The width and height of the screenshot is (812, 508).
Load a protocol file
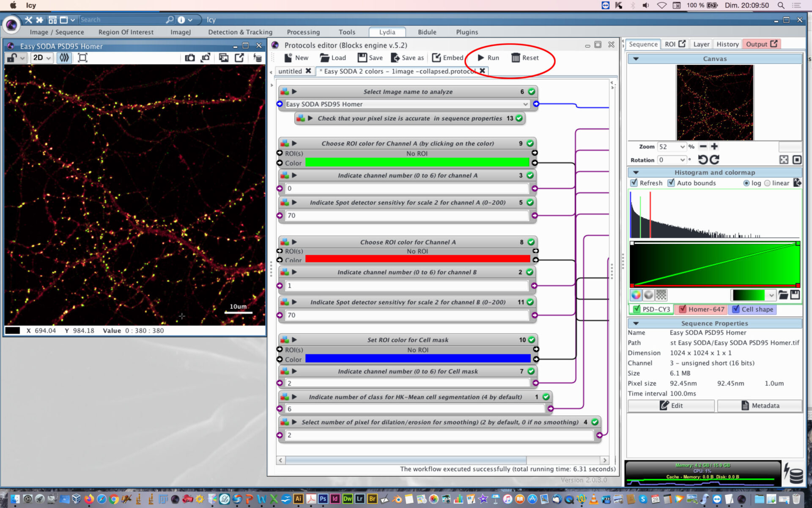pos(333,58)
